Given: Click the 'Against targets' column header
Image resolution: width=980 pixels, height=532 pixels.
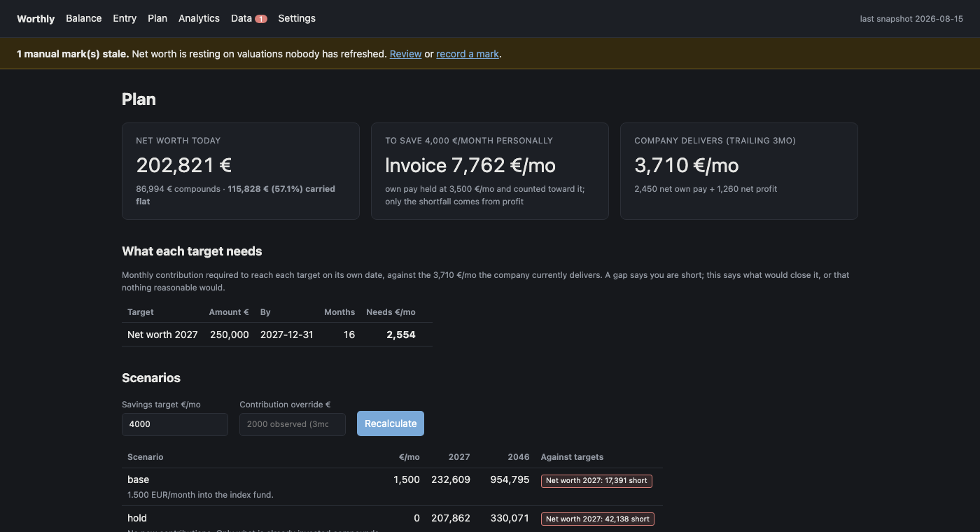Looking at the screenshot, I should coord(572,457).
